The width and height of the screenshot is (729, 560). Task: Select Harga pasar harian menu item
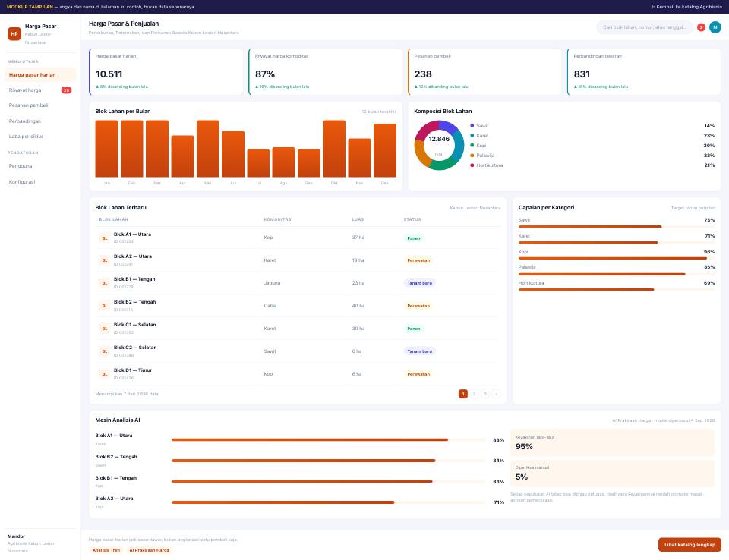[x=40, y=75]
